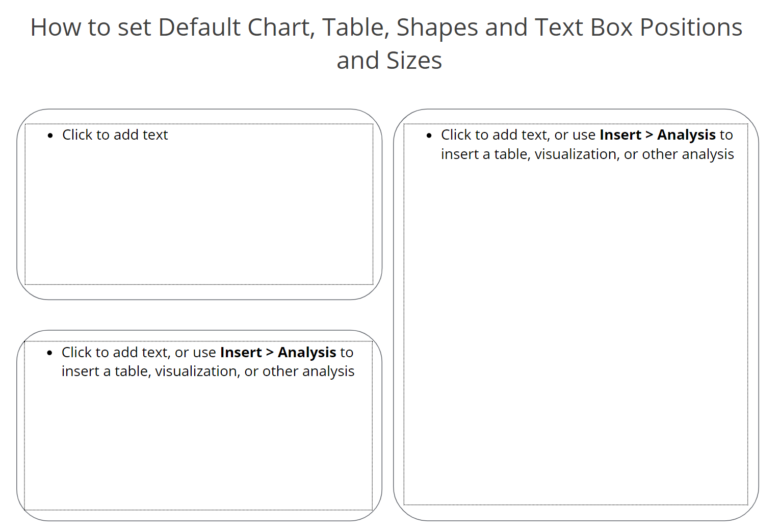Click bold "Insert" in the bottom-left placeholder
The width and height of the screenshot is (779, 532).
pyautogui.click(x=241, y=353)
